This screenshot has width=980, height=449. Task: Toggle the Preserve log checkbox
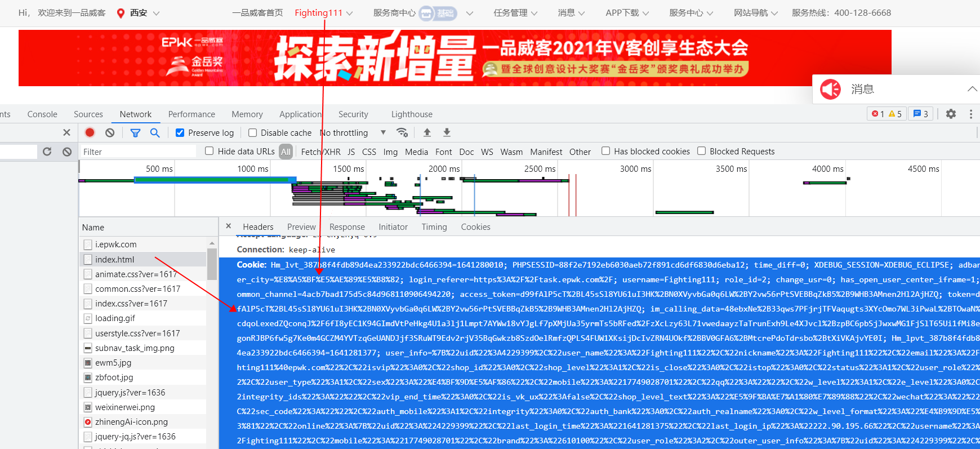tap(180, 132)
